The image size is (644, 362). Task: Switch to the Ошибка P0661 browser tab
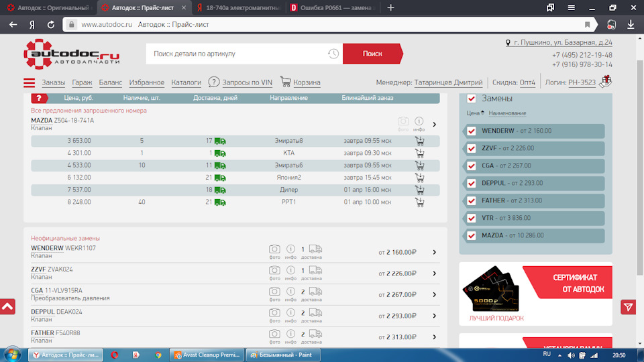(332, 8)
